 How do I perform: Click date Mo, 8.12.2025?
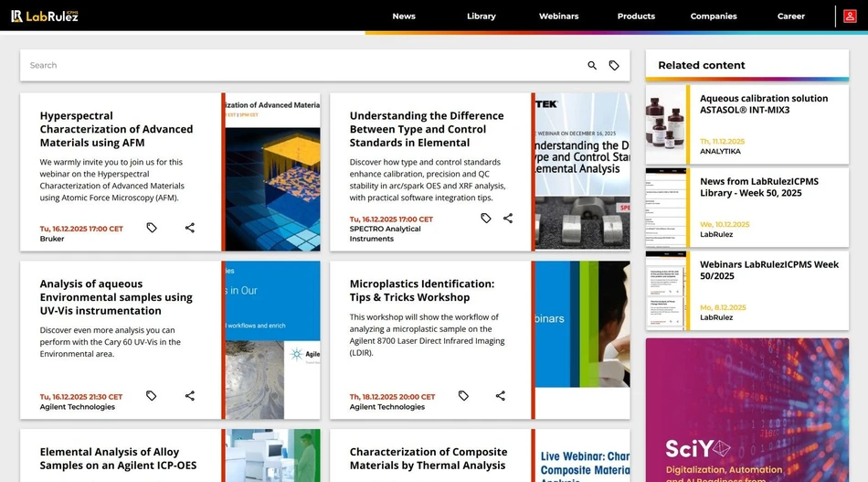[723, 307]
